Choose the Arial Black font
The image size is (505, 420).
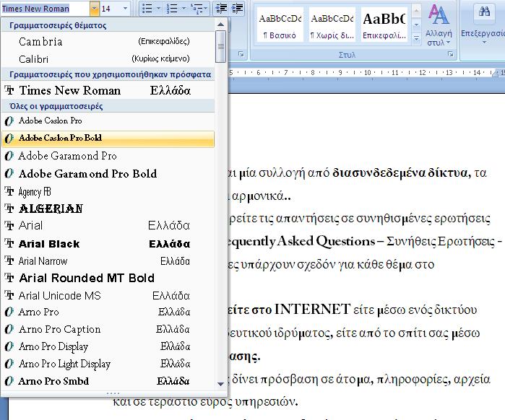tap(108, 244)
